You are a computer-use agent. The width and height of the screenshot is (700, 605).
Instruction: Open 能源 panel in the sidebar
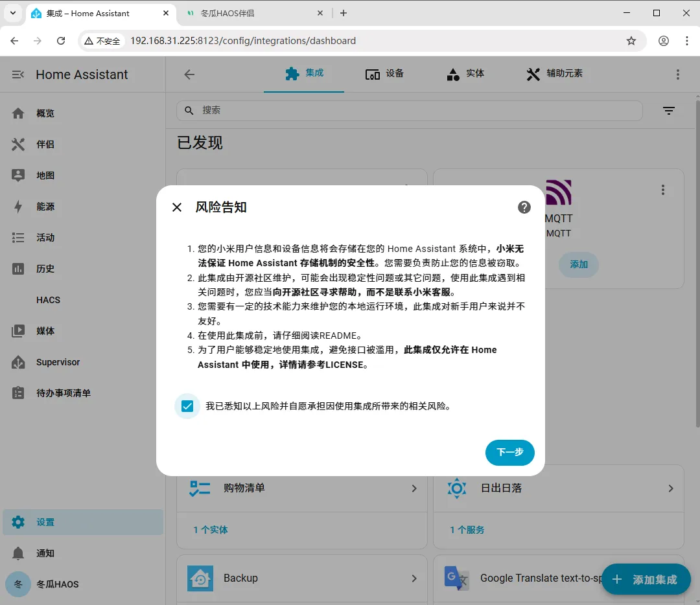(82, 207)
